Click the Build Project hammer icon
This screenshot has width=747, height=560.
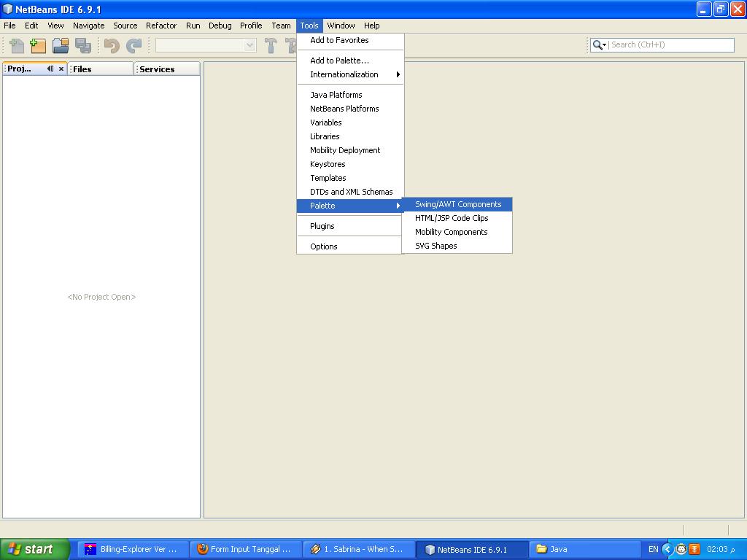click(271, 46)
